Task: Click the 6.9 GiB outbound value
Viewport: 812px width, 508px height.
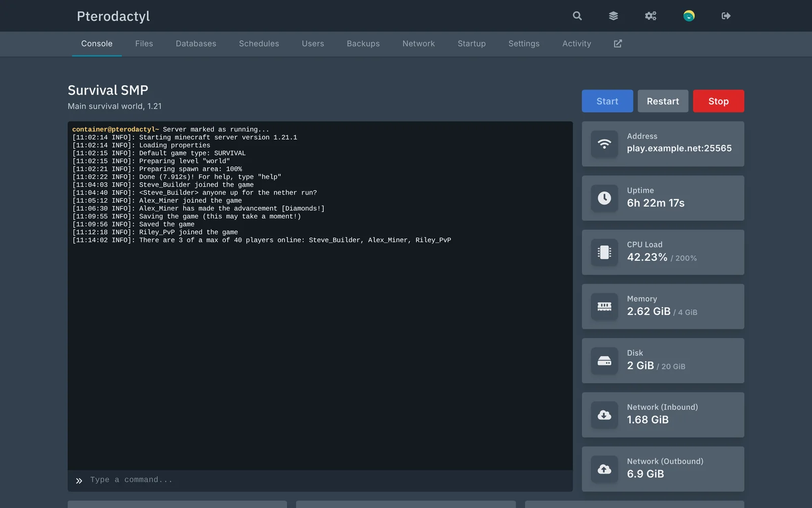Action: 646,474
